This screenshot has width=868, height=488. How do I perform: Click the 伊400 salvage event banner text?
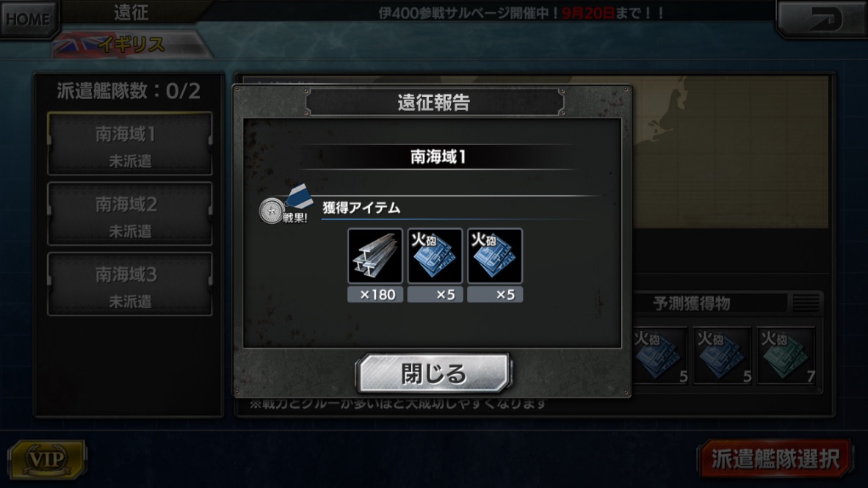point(521,12)
